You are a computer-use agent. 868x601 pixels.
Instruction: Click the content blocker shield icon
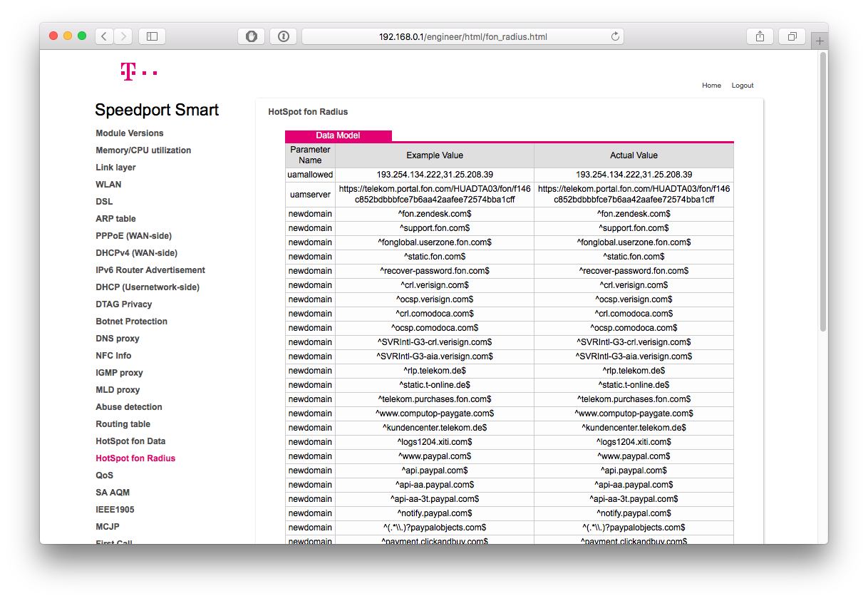(x=251, y=36)
